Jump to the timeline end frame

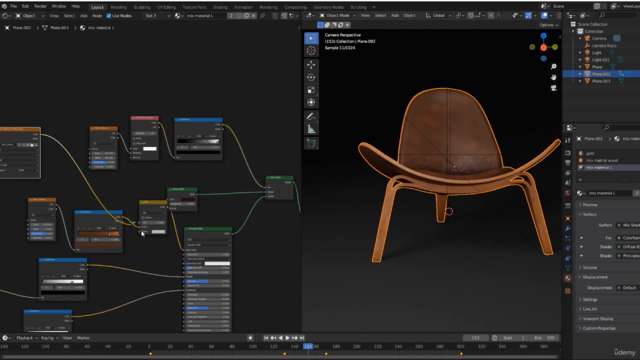pyautogui.click(x=302, y=338)
